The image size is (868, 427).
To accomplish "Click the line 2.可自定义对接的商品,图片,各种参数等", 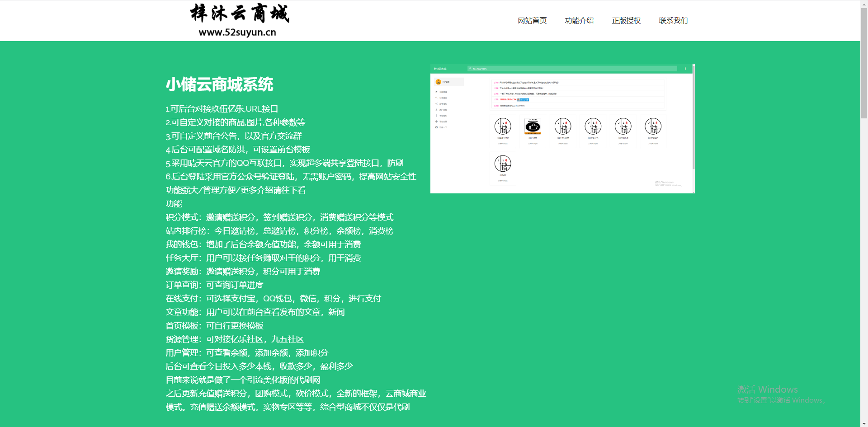I will tap(235, 122).
